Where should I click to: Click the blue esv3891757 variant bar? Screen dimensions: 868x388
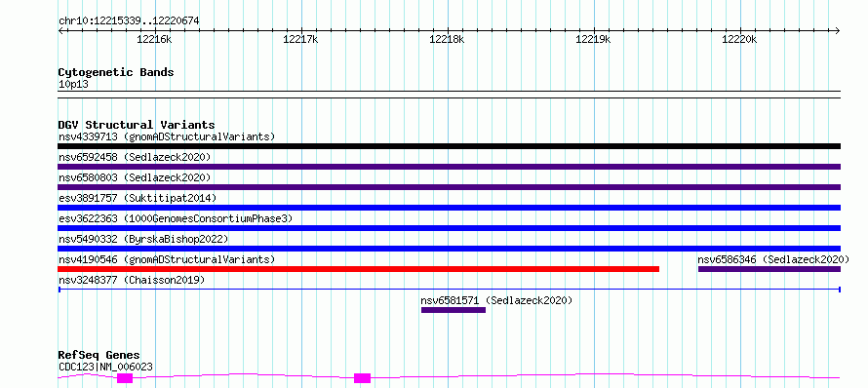pyautogui.click(x=449, y=208)
